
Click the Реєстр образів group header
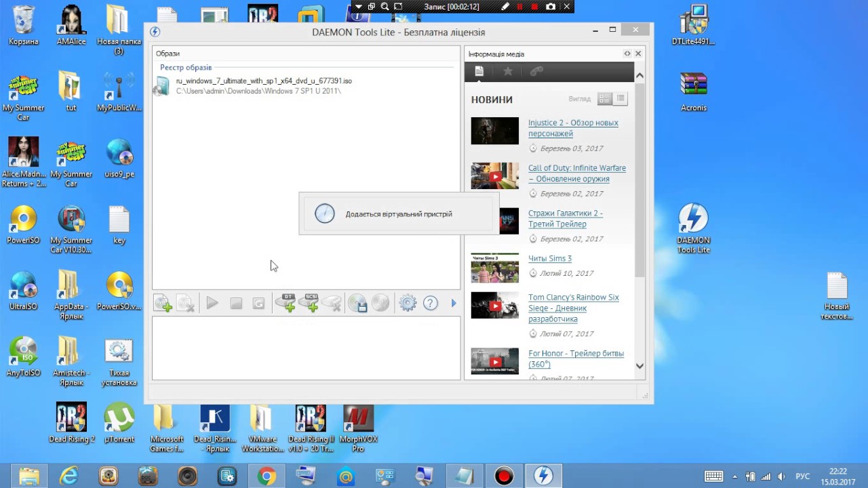click(186, 67)
